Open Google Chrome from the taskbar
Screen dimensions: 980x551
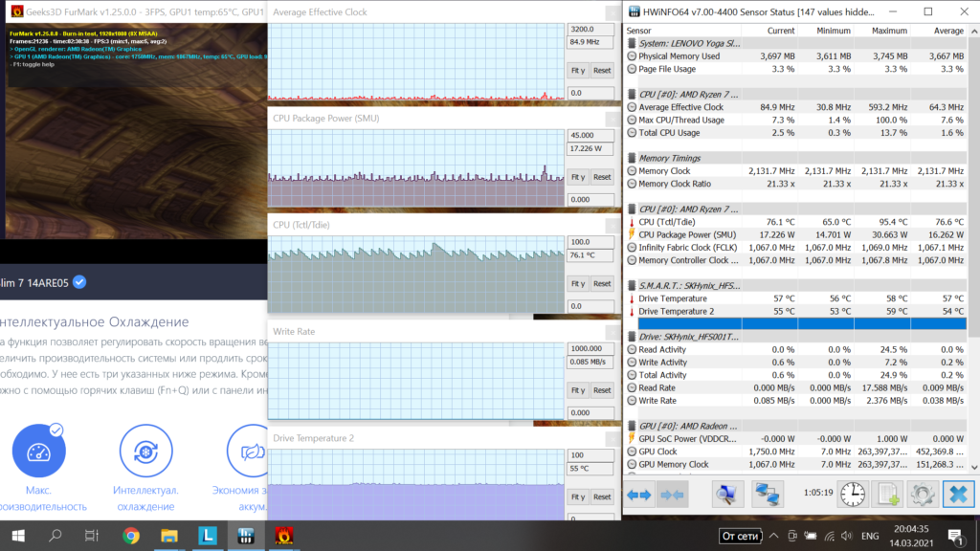[130, 536]
